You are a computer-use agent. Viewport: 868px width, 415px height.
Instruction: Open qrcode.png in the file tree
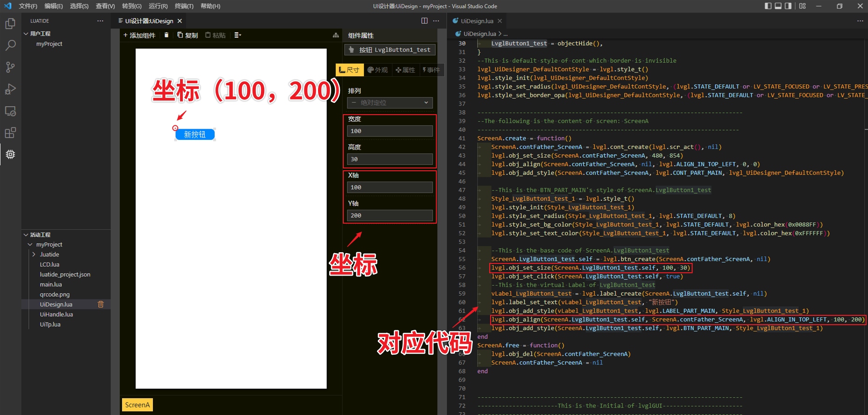click(x=55, y=294)
